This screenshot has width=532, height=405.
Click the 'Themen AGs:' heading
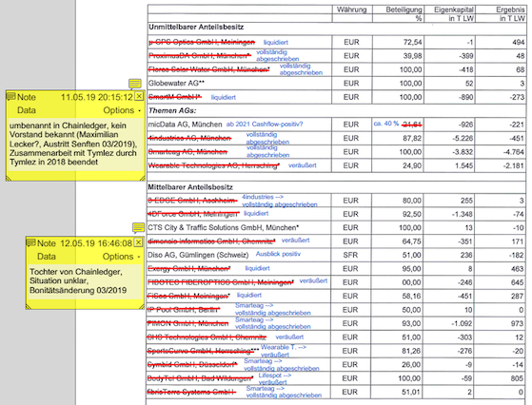click(x=172, y=110)
